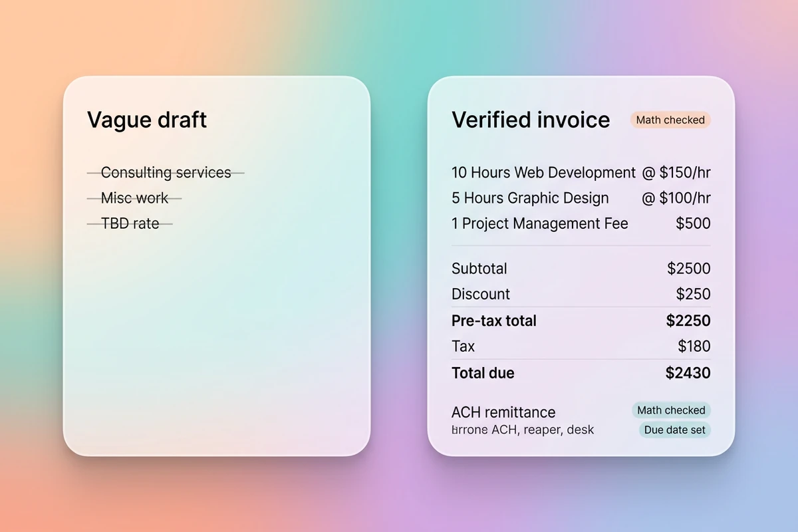Click the teal "Math checked" badge at bottom
Viewport: 798px width, 532px height.
(671, 410)
